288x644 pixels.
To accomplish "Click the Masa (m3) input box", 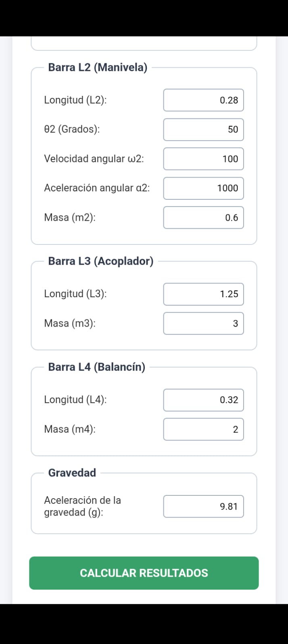I will click(204, 323).
